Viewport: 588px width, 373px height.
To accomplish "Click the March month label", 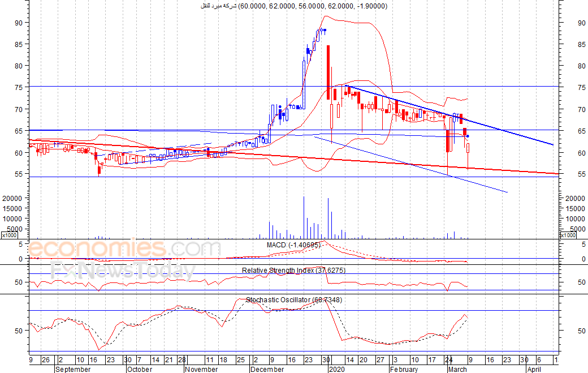I will (457, 369).
